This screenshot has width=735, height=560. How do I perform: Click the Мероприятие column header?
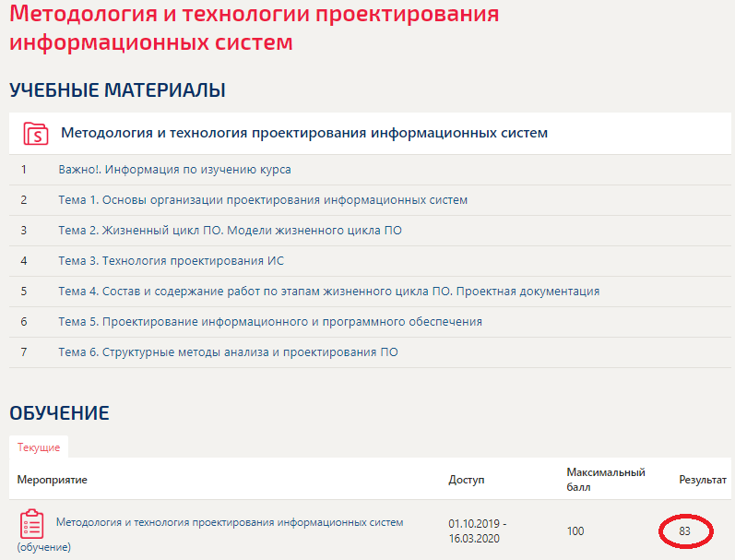(x=52, y=480)
